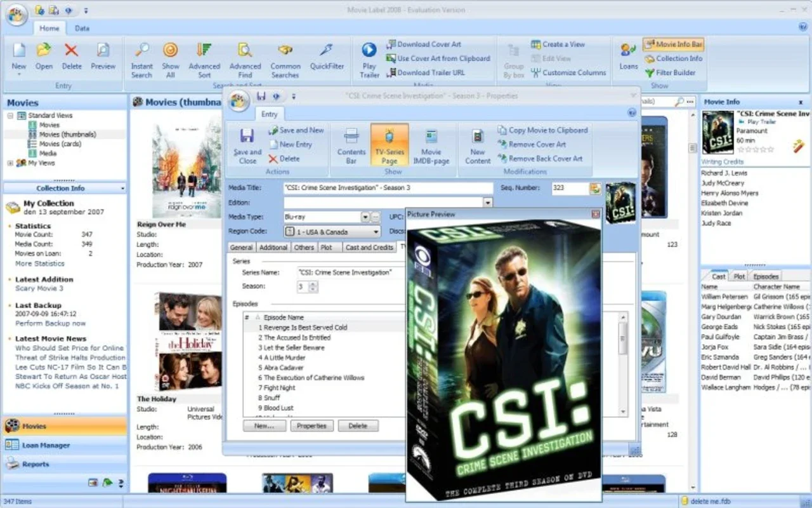
Task: Toggle the Contents Bar
Action: click(x=351, y=145)
